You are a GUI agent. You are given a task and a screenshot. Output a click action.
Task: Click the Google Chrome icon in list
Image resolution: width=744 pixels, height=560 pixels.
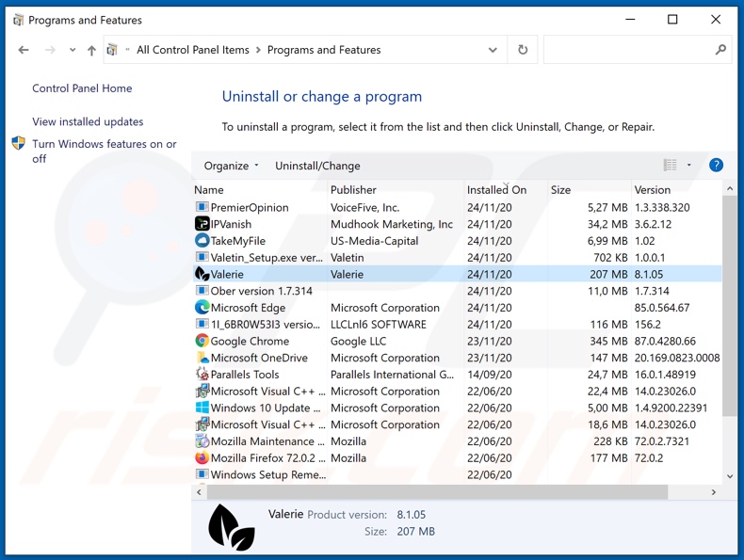click(x=202, y=342)
